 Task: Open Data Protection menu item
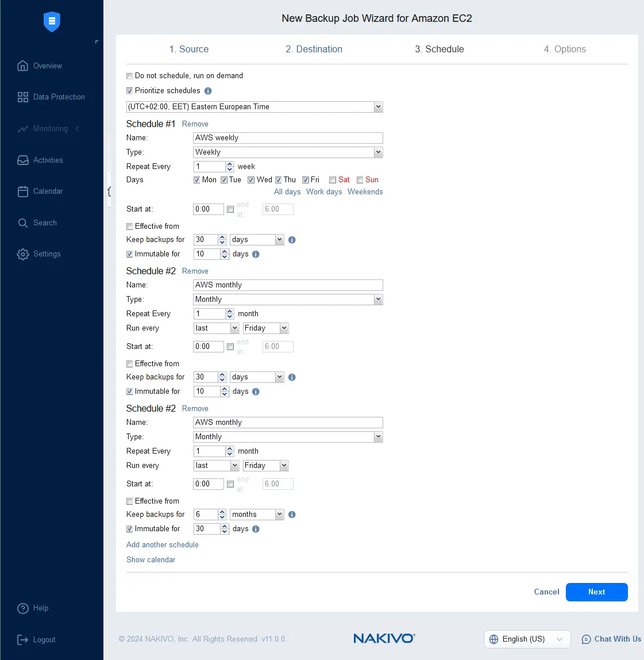[x=51, y=97]
